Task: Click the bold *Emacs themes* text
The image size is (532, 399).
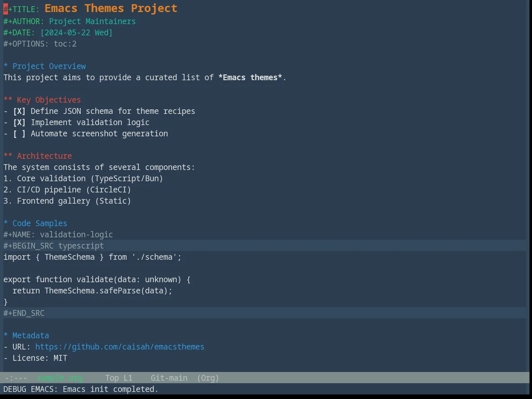Action: click(250, 78)
